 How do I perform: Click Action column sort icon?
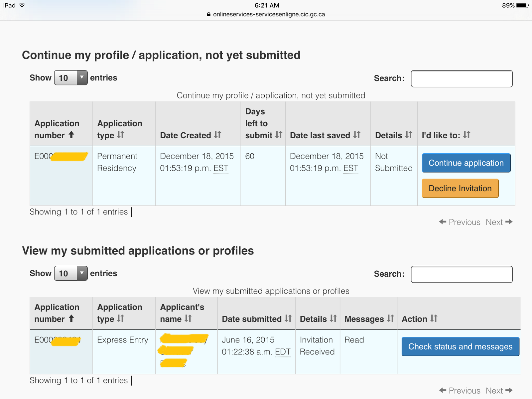[x=434, y=319]
